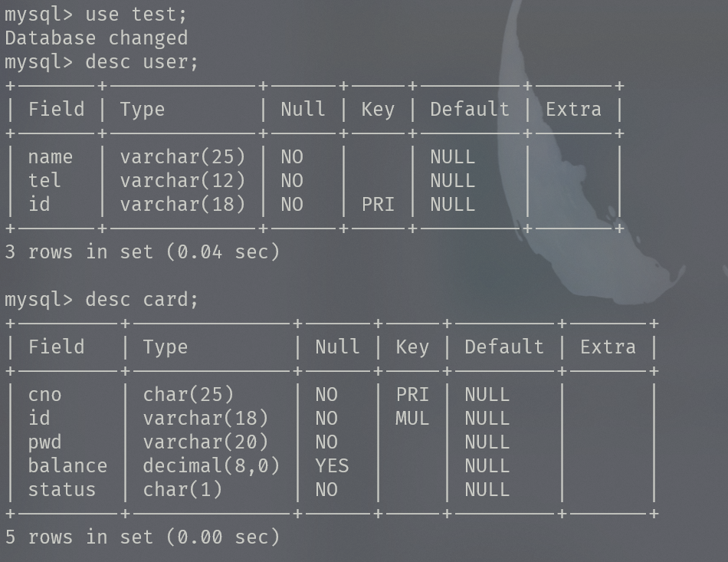
Task: Select the "tel" field entry
Action: point(44,180)
